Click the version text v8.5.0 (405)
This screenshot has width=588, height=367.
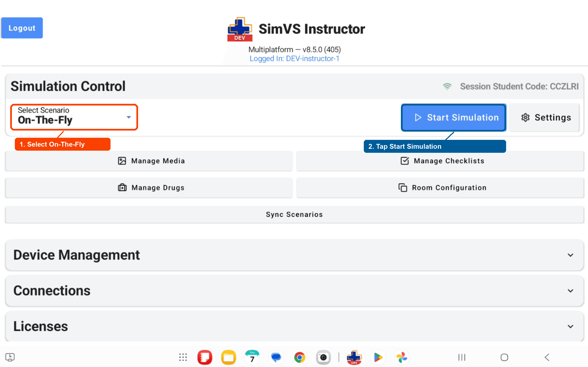tap(322, 50)
